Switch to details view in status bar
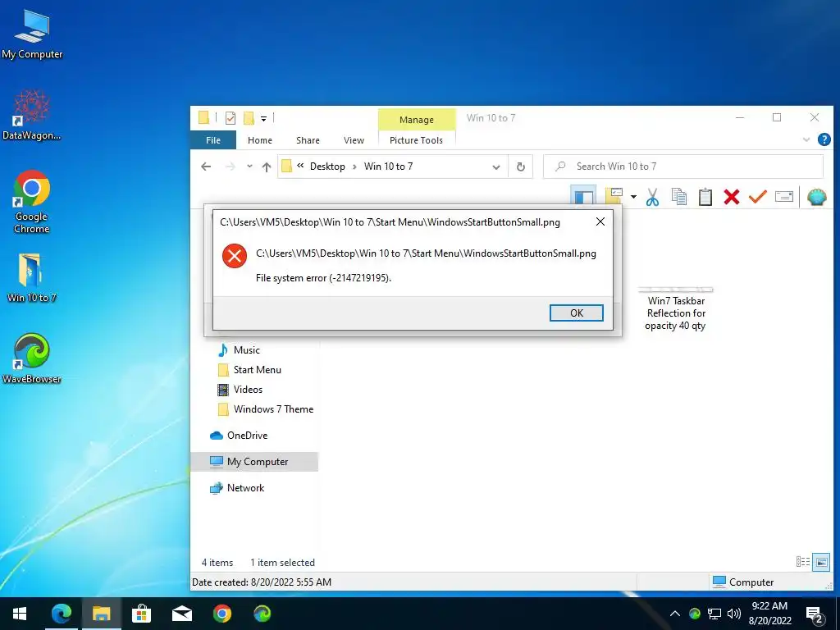 click(x=802, y=561)
